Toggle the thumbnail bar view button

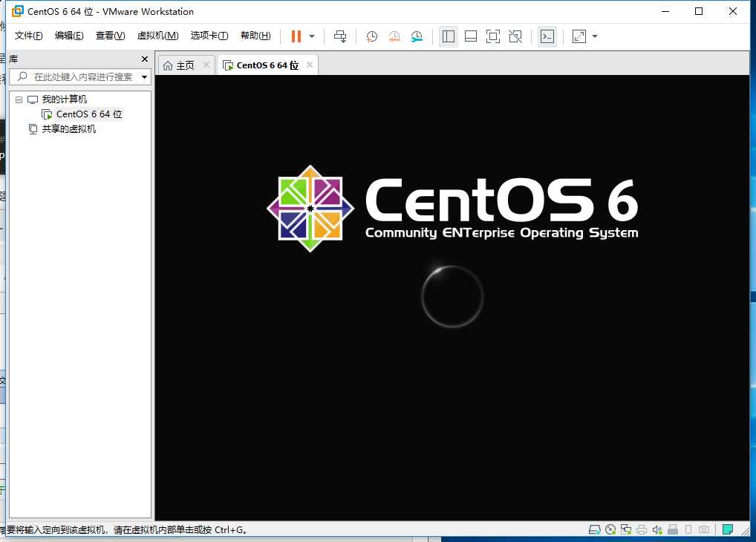(x=471, y=36)
